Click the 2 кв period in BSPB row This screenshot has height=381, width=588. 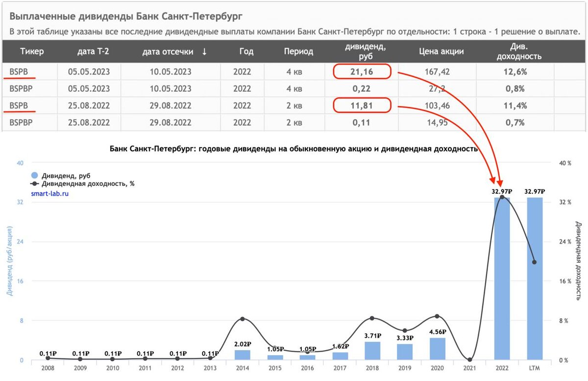295,105
